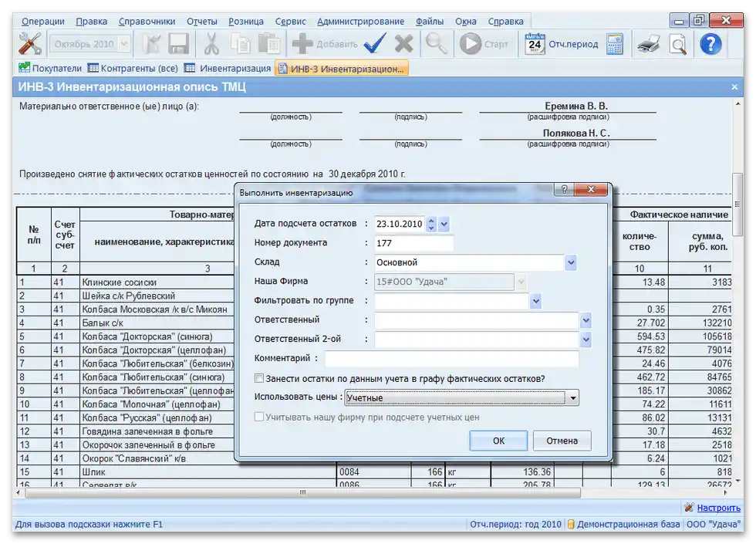Click the Отмена button
The width and height of the screenshot is (756, 544).
click(x=562, y=441)
